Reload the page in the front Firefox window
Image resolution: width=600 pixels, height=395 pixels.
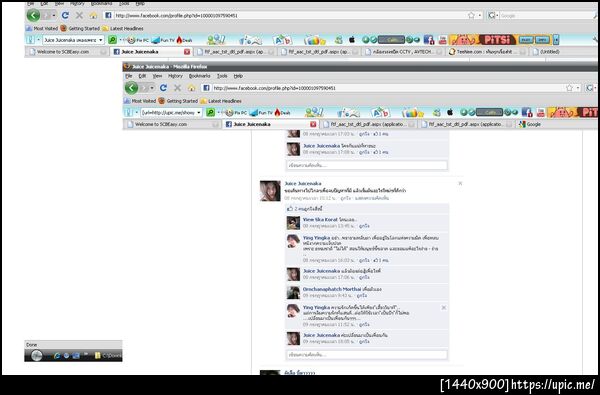click(163, 88)
